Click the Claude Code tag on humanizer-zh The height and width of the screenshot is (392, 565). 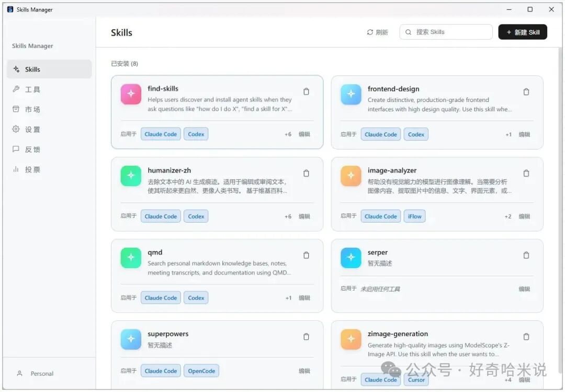pos(161,216)
